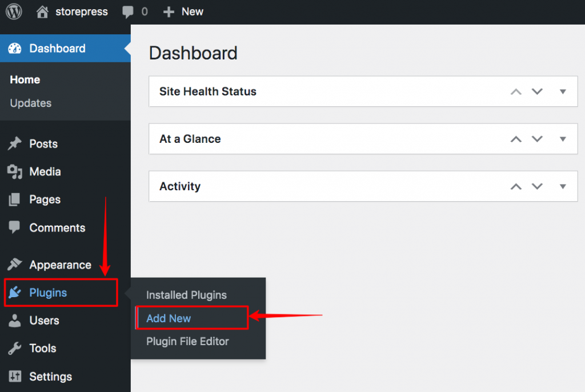This screenshot has width=585, height=392.
Task: Open the storepress home icon
Action: coord(42,11)
